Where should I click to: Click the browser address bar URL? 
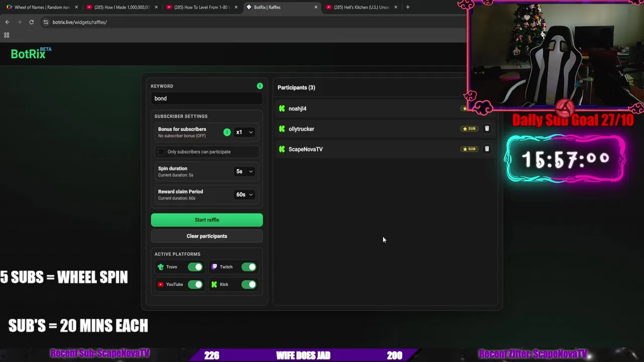point(79,22)
